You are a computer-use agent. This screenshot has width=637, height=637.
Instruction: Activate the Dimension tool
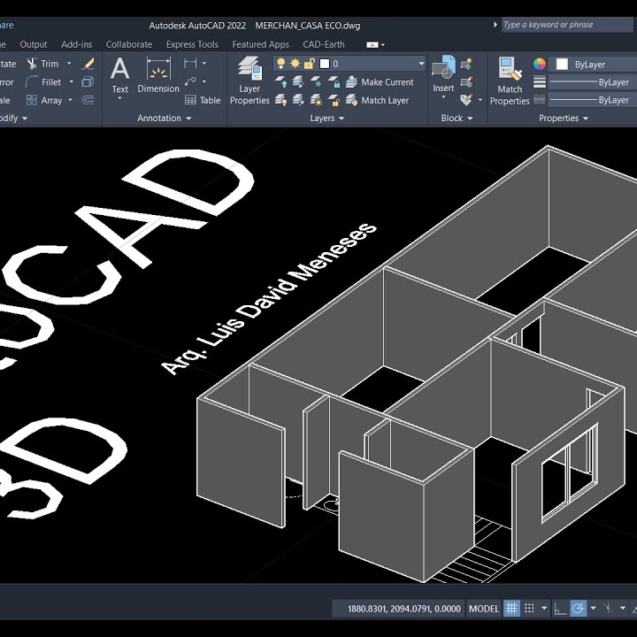pos(158,75)
